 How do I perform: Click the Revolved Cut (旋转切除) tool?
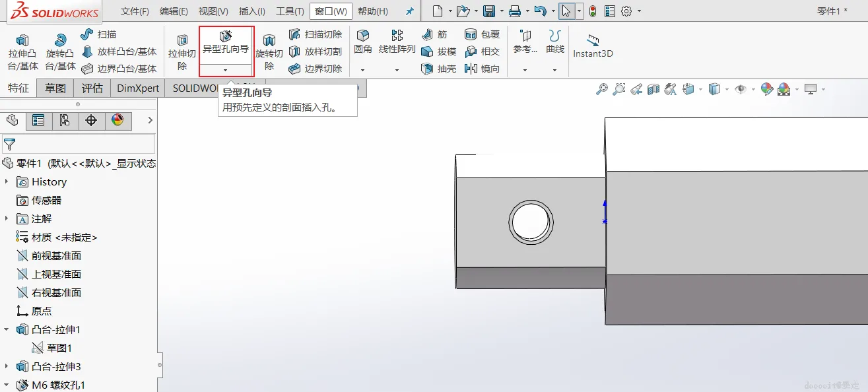tap(269, 52)
